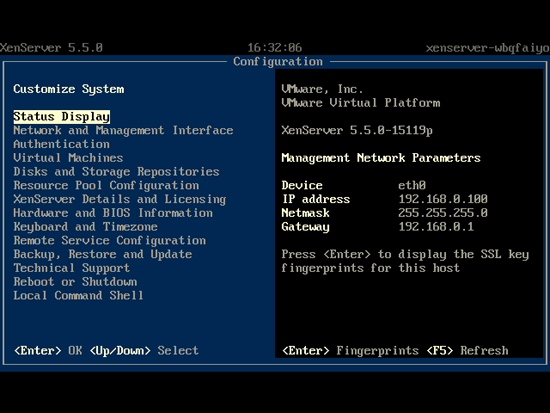The image size is (550, 413).
Task: Open the Local Command Shell
Action: (x=79, y=295)
